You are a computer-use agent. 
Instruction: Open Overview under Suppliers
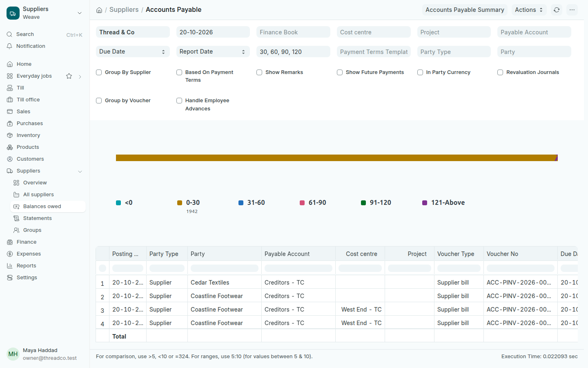click(x=35, y=183)
